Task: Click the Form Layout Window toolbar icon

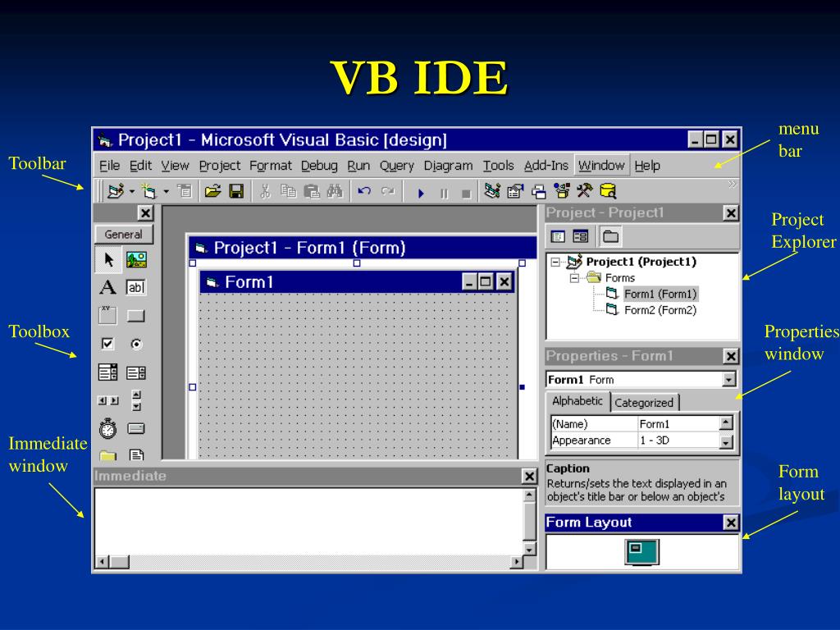Action: click(x=538, y=191)
